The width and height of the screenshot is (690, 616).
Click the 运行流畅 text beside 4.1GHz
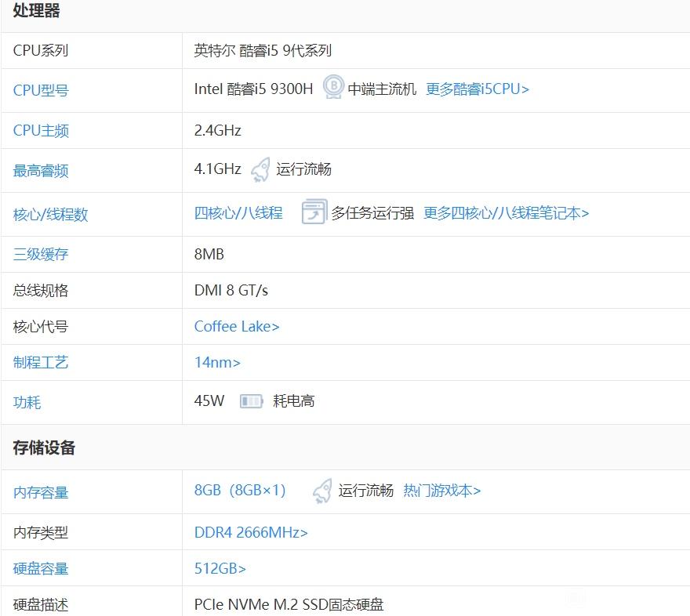coord(303,169)
